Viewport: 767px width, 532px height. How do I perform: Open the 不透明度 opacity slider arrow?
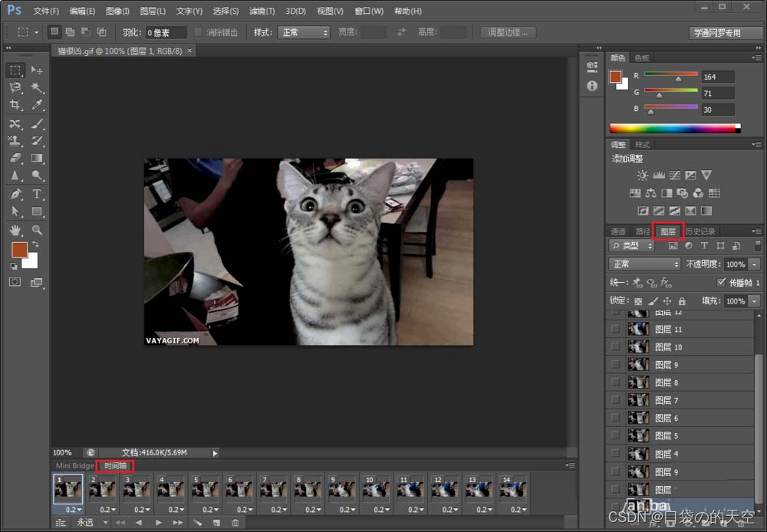click(754, 264)
